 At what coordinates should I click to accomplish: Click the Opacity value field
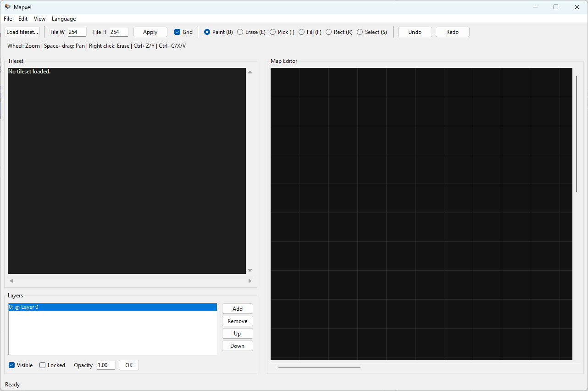pos(105,365)
